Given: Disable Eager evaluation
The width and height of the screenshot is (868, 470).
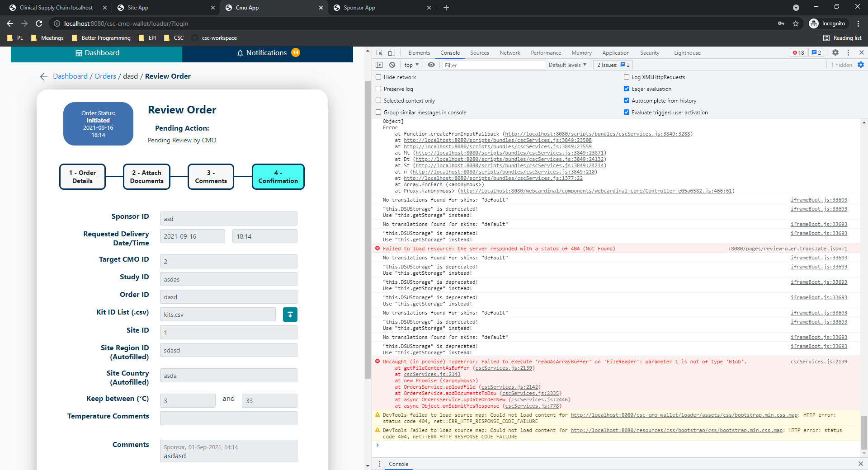Looking at the screenshot, I should click(626, 89).
